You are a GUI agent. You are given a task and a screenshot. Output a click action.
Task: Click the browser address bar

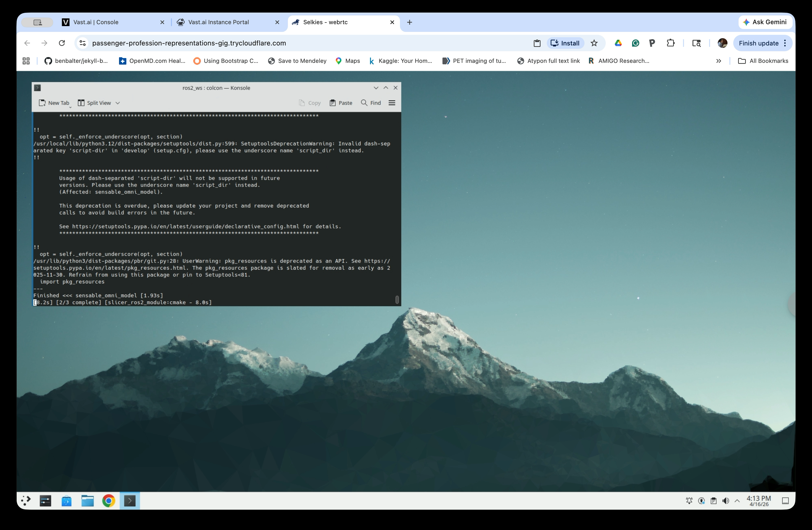(273, 43)
